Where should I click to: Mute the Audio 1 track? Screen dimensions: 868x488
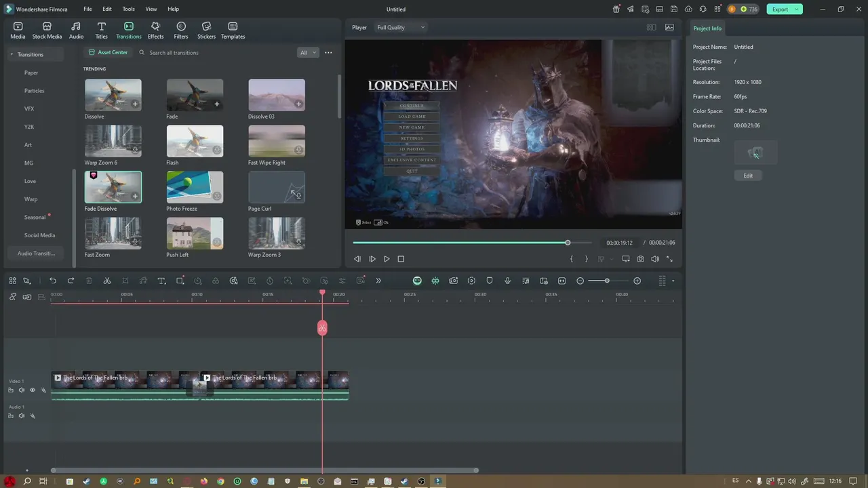21,415
